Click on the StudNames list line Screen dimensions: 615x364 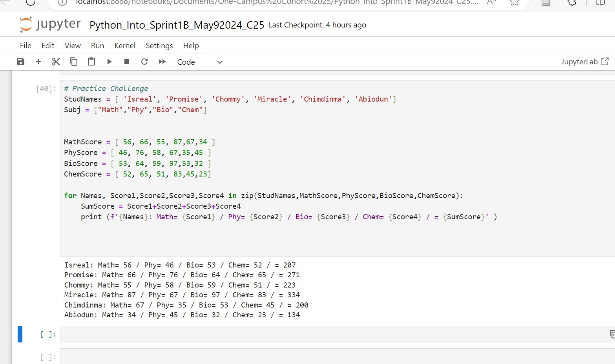point(230,99)
